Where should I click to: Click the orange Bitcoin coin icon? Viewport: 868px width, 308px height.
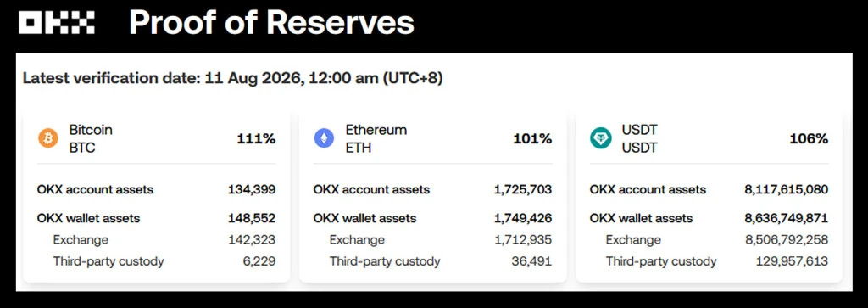point(48,138)
